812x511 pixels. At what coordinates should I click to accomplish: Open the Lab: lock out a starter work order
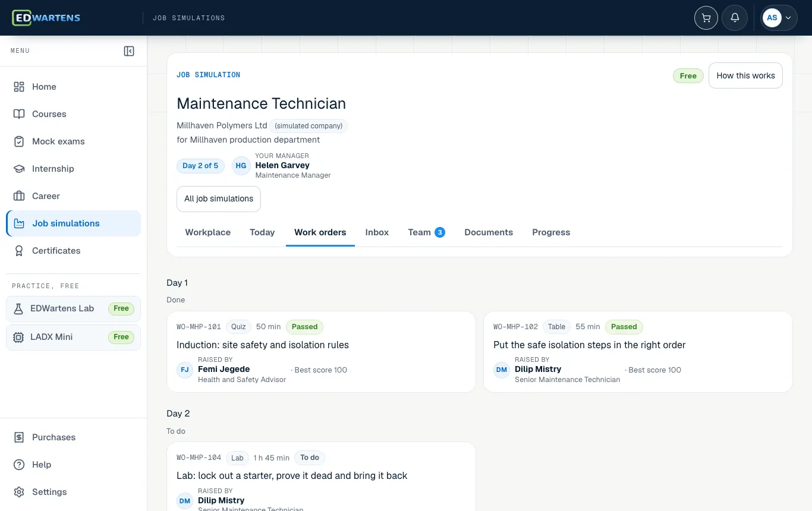click(321, 477)
